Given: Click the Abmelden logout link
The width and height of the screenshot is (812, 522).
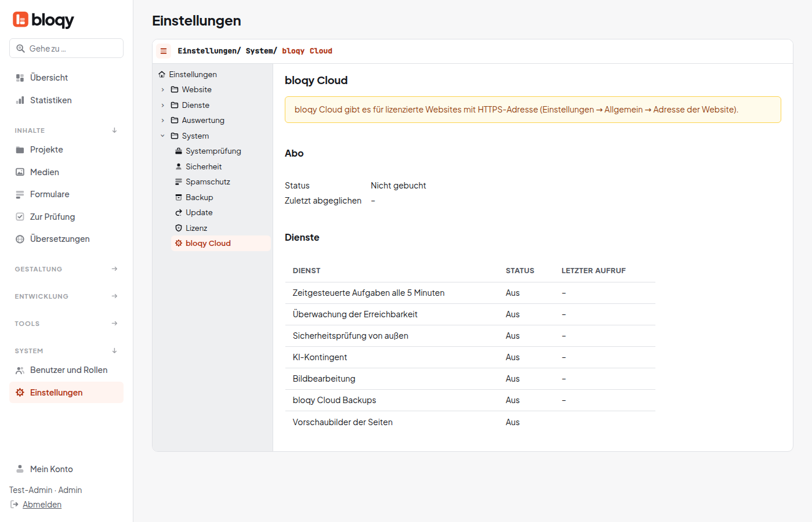Looking at the screenshot, I should (x=42, y=505).
